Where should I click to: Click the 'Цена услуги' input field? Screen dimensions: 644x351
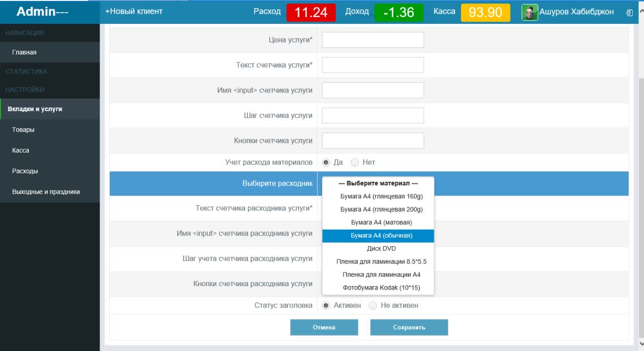(x=373, y=40)
